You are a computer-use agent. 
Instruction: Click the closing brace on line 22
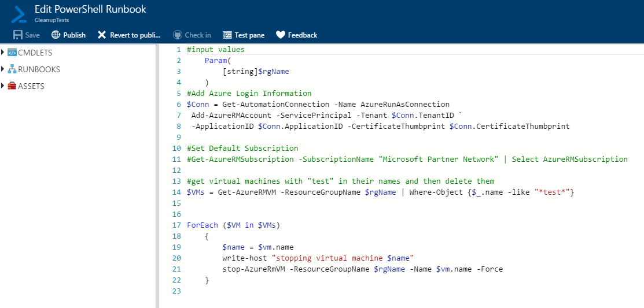(207, 280)
